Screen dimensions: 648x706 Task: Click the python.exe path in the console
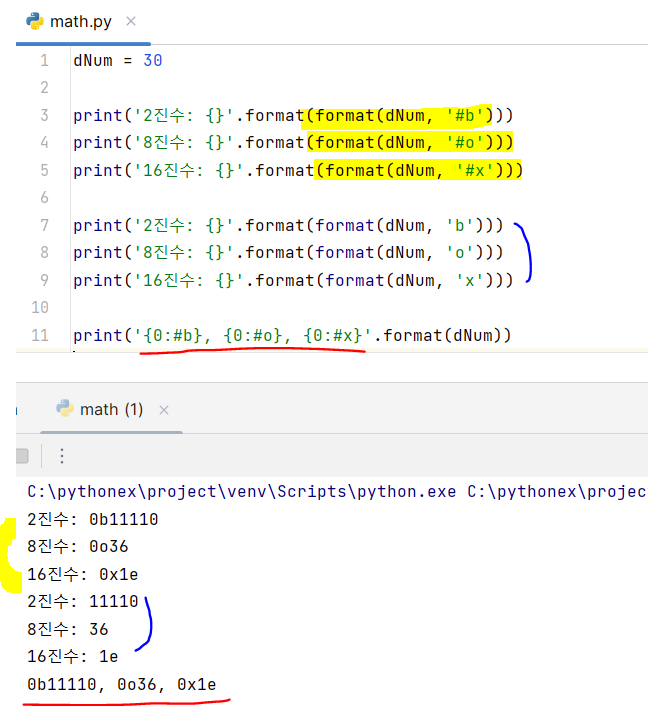pos(242,492)
